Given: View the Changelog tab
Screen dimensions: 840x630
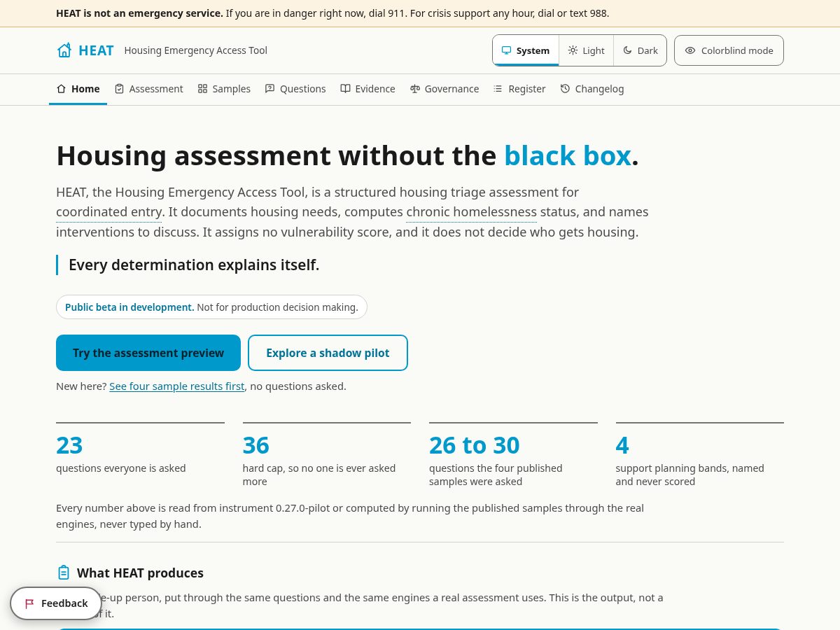Looking at the screenshot, I should (592, 89).
